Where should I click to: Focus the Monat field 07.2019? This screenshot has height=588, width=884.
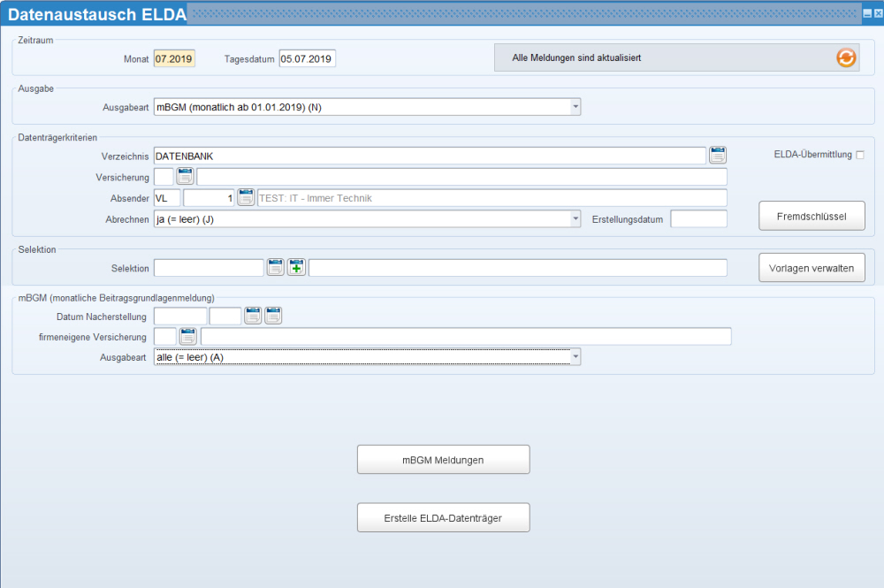coord(174,58)
